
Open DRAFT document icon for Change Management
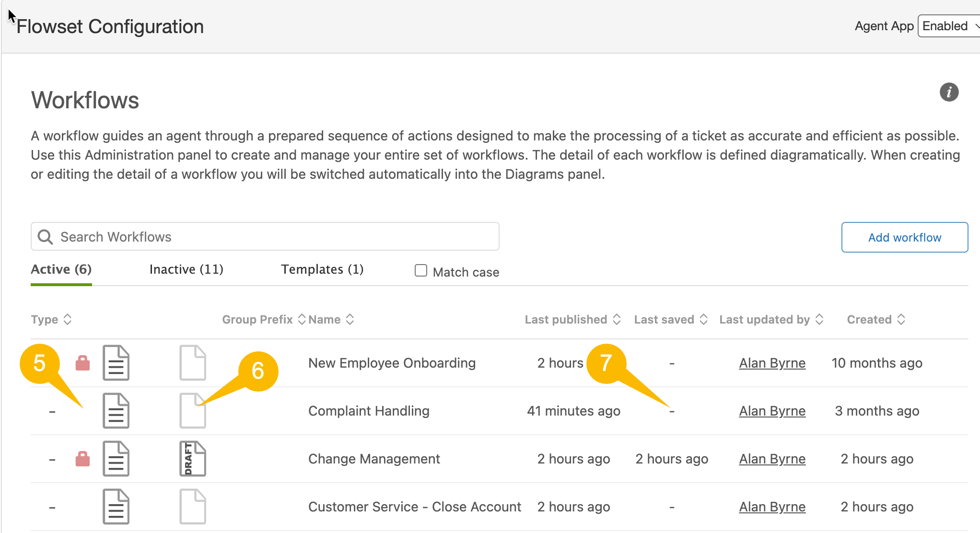[x=193, y=459]
